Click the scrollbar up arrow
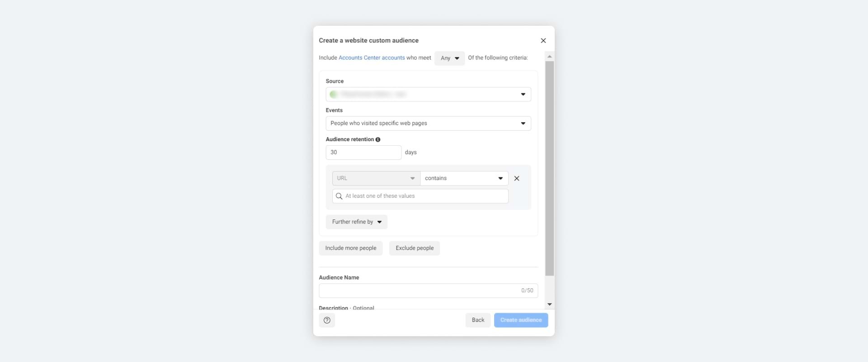This screenshot has width=868, height=362. pyautogui.click(x=550, y=57)
